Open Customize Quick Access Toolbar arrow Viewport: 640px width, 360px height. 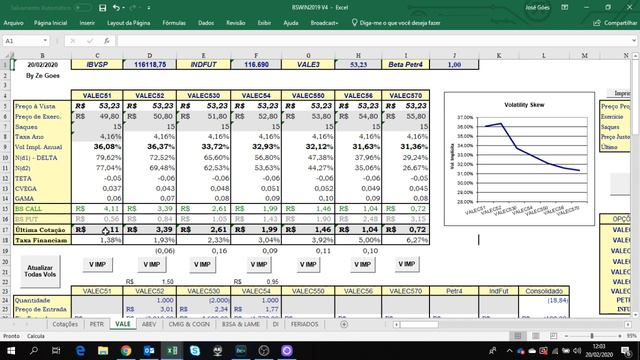[149, 8]
